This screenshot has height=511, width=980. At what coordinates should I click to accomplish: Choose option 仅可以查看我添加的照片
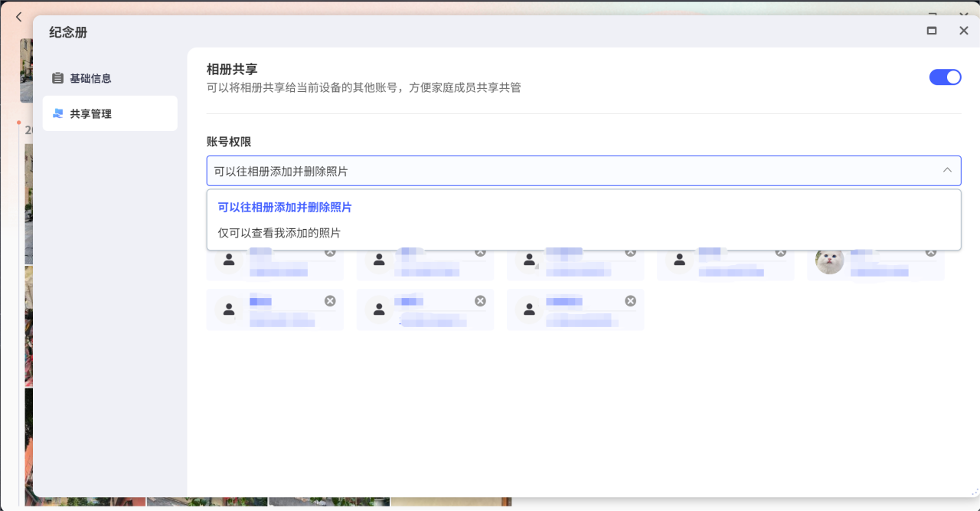click(279, 233)
